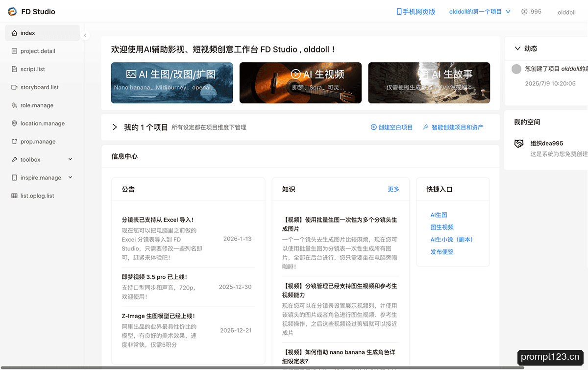The image size is (588, 370).
Task: Click the coin icon showing 995 points
Action: (524, 11)
